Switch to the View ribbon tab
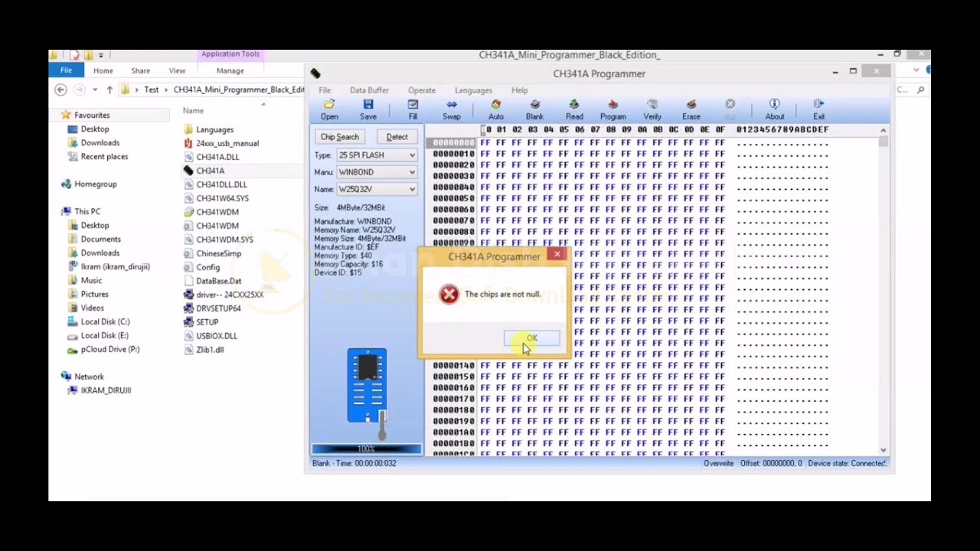The width and height of the screenshot is (980, 551). (x=177, y=70)
